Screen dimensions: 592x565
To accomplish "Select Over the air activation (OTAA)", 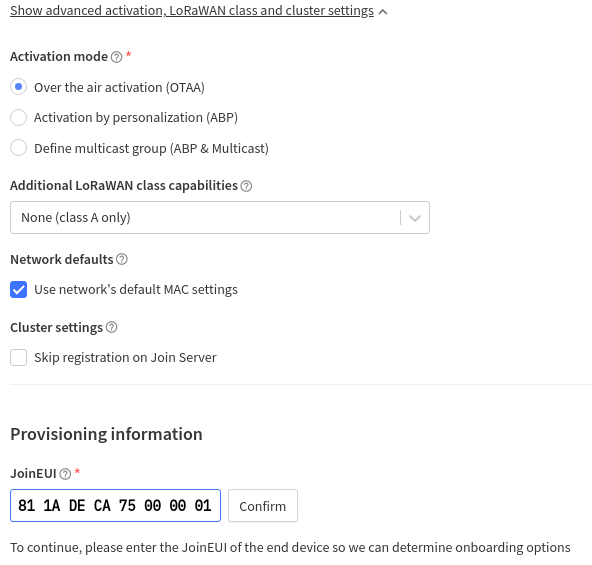I will [x=18, y=87].
